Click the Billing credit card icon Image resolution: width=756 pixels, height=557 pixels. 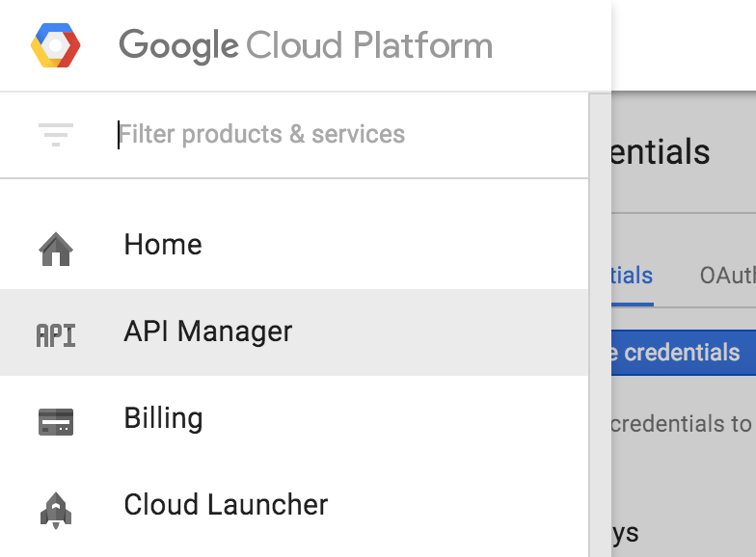56,422
